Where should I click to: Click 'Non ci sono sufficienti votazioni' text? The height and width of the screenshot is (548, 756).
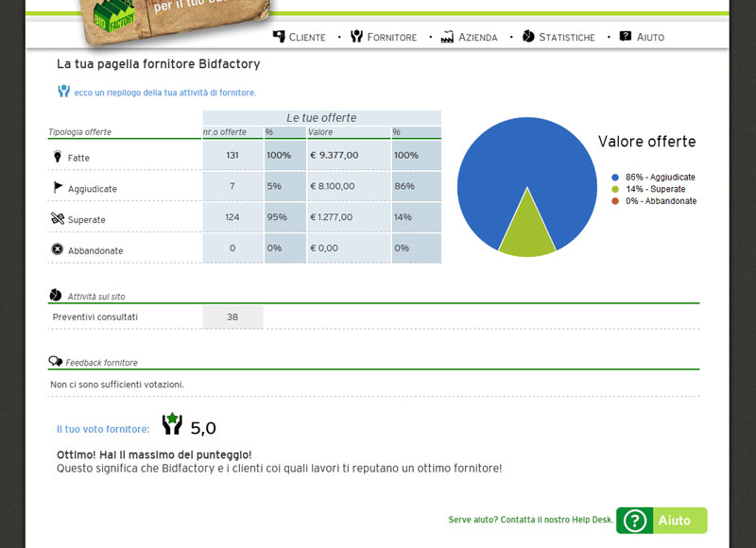tap(117, 385)
